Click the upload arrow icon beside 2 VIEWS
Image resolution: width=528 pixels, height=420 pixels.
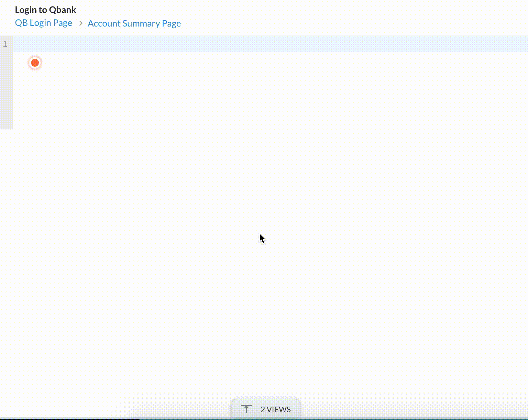tap(247, 409)
